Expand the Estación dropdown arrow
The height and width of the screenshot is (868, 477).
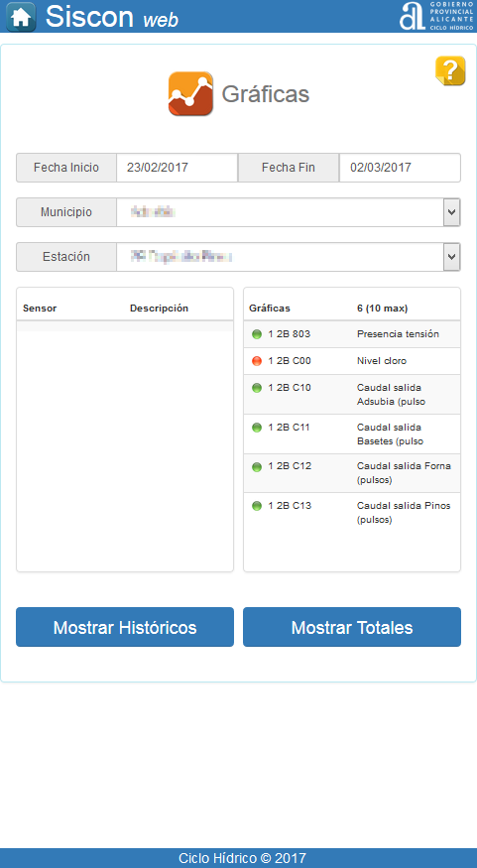pos(452,257)
